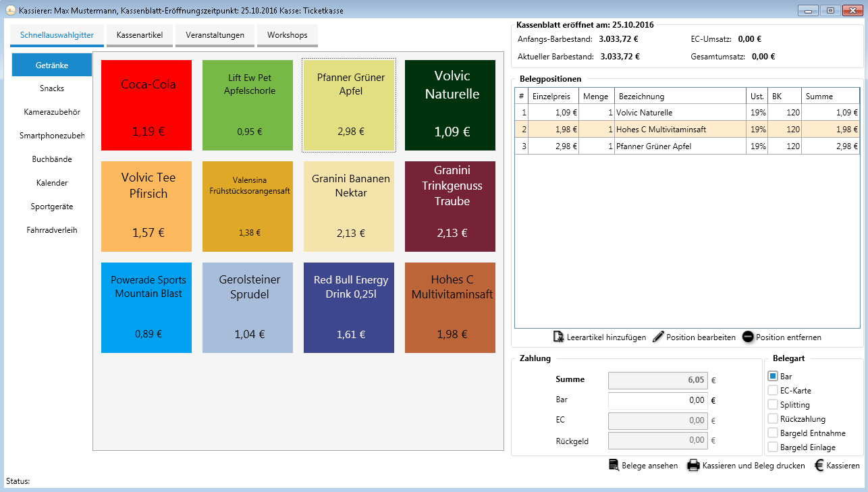Add Gerolsteiner Sprudel to receipt

(248, 308)
